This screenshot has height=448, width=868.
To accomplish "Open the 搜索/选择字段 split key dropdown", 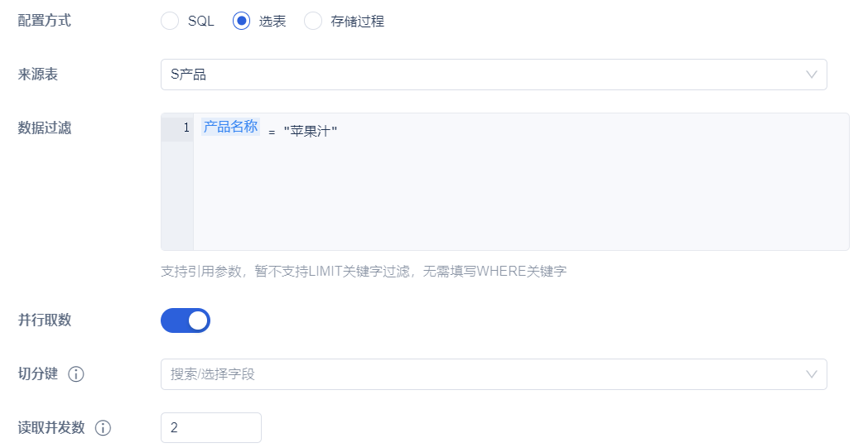I will click(494, 374).
